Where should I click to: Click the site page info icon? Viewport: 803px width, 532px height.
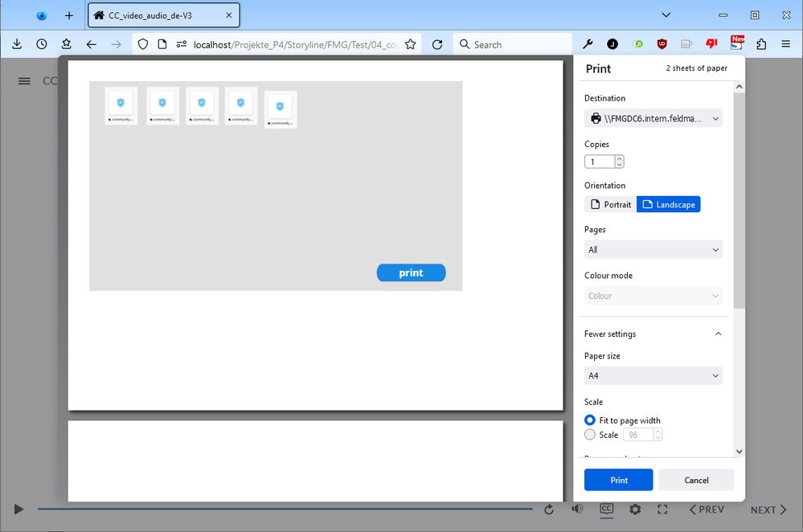[x=162, y=44]
